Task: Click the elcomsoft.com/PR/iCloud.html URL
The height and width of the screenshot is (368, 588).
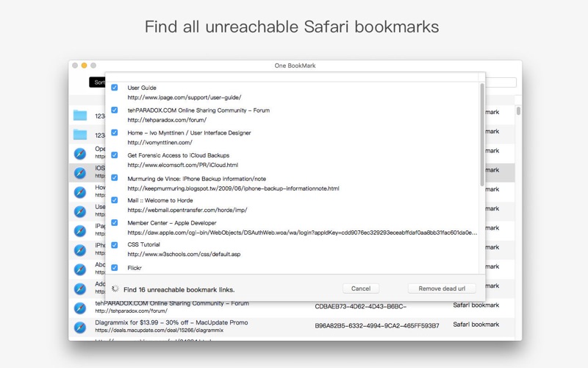Action: [x=182, y=165]
